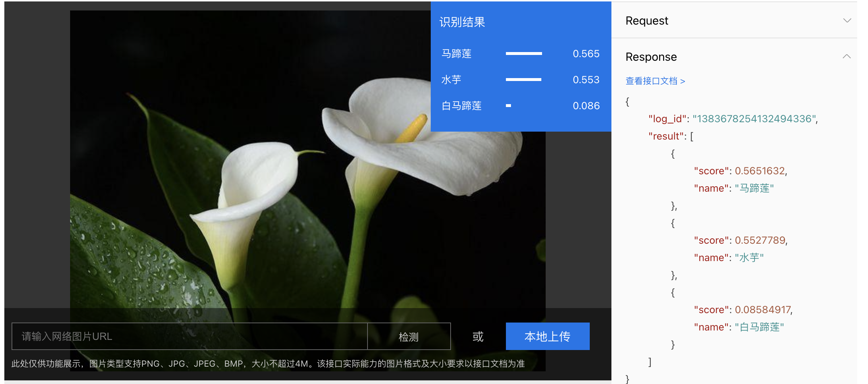
Task: Select the score 0.5651632 in JSON
Action: 760,170
